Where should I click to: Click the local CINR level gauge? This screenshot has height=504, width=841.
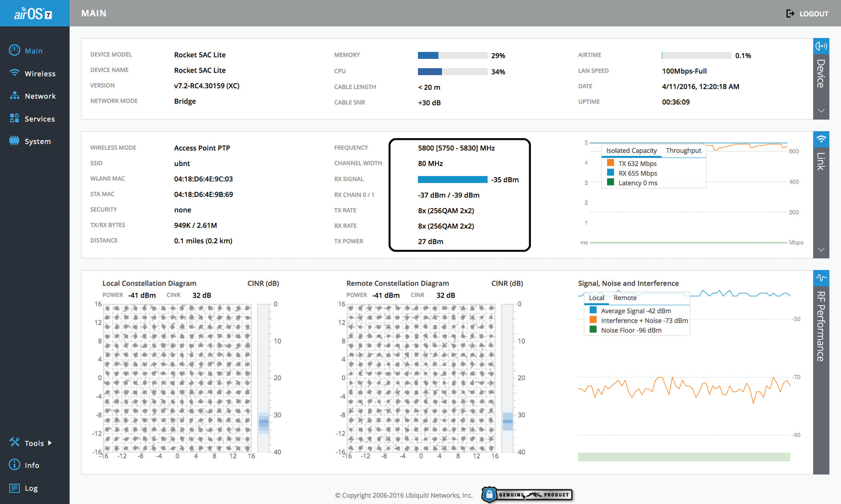(x=264, y=378)
